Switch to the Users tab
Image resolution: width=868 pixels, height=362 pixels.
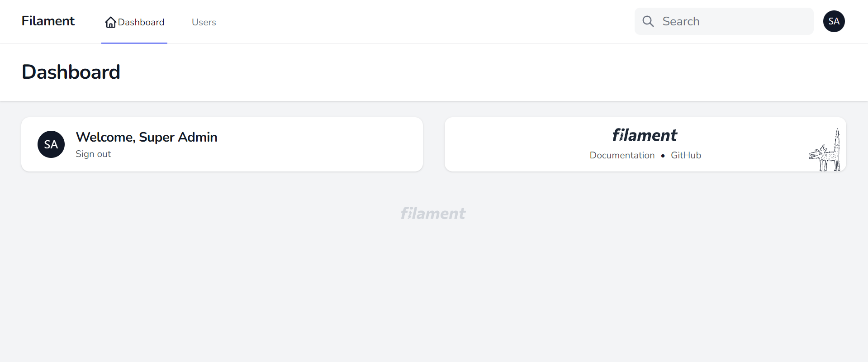204,22
